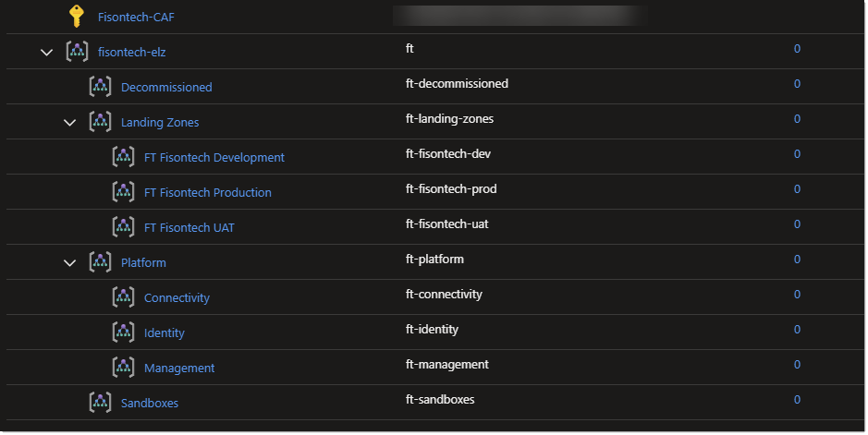This screenshot has width=868, height=435.
Task: Click the fisontech-elz management group icon
Action: click(x=77, y=52)
